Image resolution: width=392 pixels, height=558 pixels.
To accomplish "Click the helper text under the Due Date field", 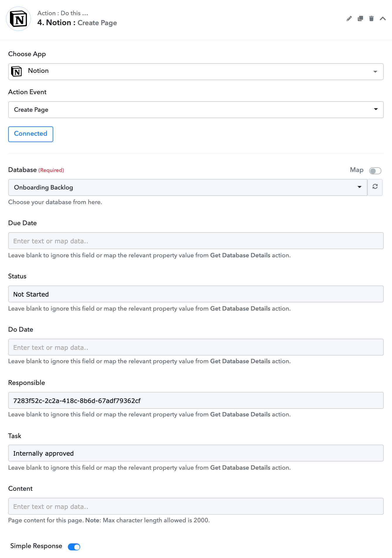I will (x=149, y=255).
